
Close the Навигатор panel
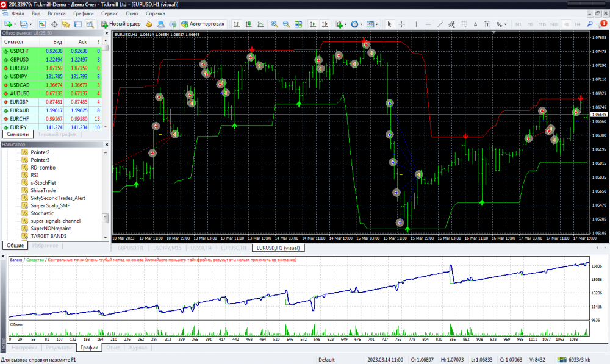click(107, 145)
